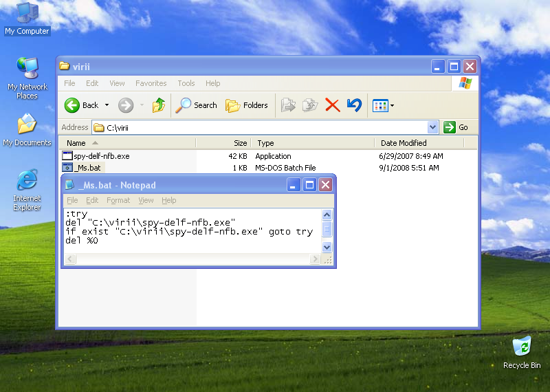Open the Forward history dropdown arrow
The height and width of the screenshot is (392, 550).
point(142,105)
